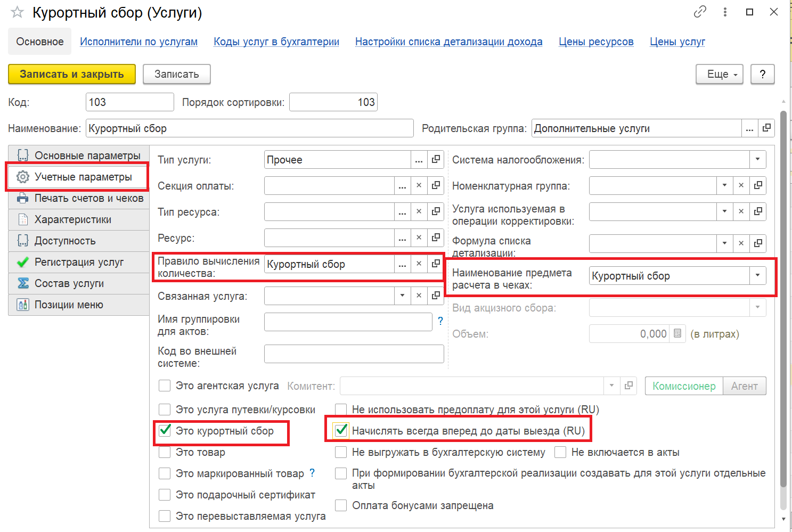Save with the Записать button

(177, 74)
